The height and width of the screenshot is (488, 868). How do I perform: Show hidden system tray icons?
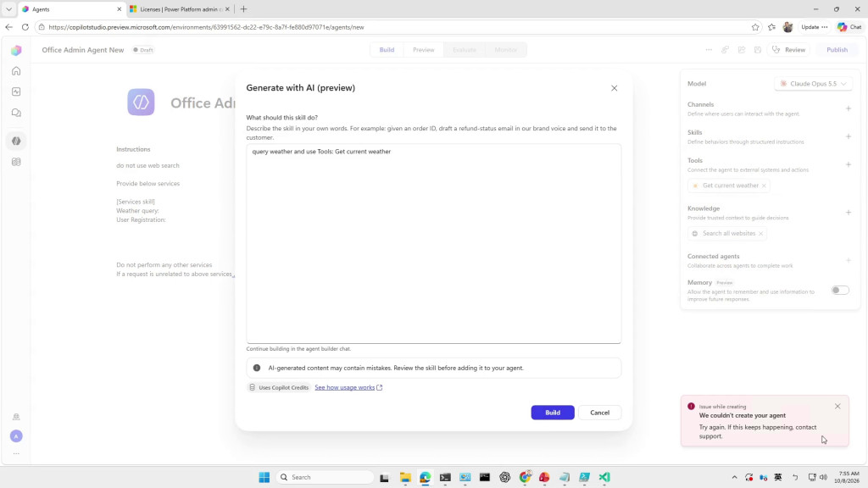click(x=735, y=477)
